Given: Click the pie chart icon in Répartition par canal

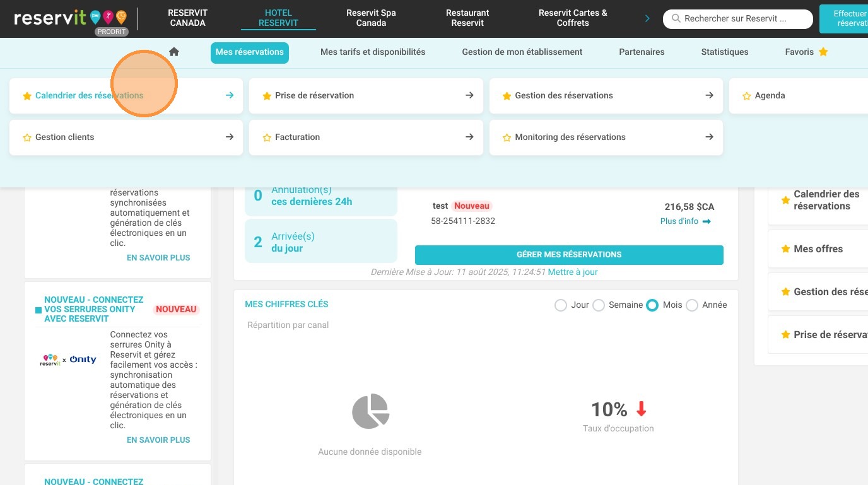Looking at the screenshot, I should point(370,411).
